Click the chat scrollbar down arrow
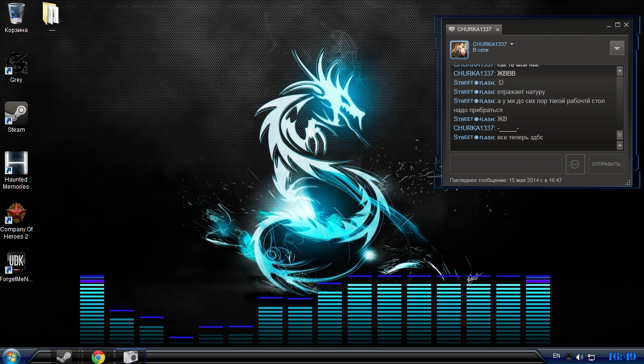The width and height of the screenshot is (644, 364). (x=620, y=146)
